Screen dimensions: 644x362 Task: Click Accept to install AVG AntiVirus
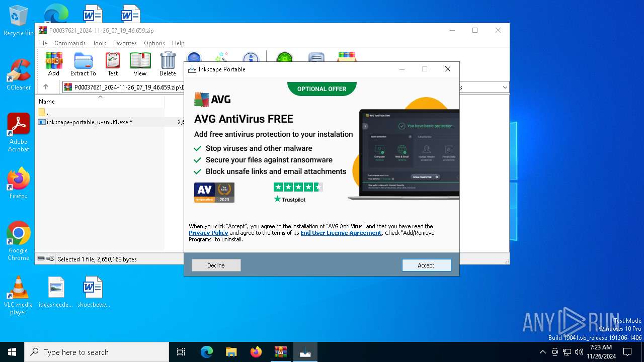coord(426,265)
